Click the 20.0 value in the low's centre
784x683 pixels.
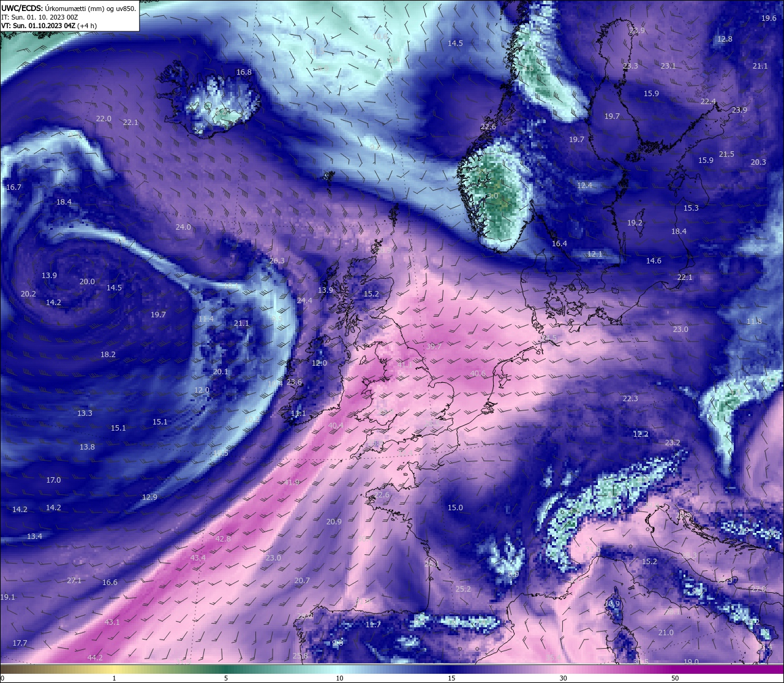[x=87, y=282]
